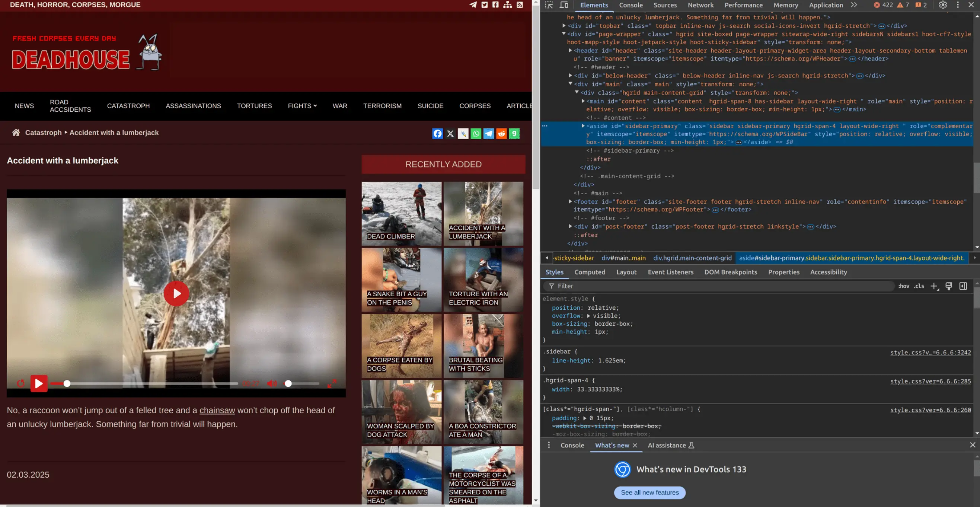Expand the overflow: visible shorthand property
The width and height of the screenshot is (980, 507).
[588, 316]
